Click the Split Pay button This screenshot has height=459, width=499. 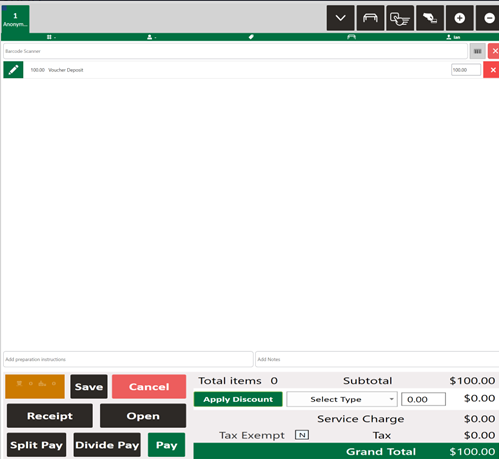(x=36, y=445)
